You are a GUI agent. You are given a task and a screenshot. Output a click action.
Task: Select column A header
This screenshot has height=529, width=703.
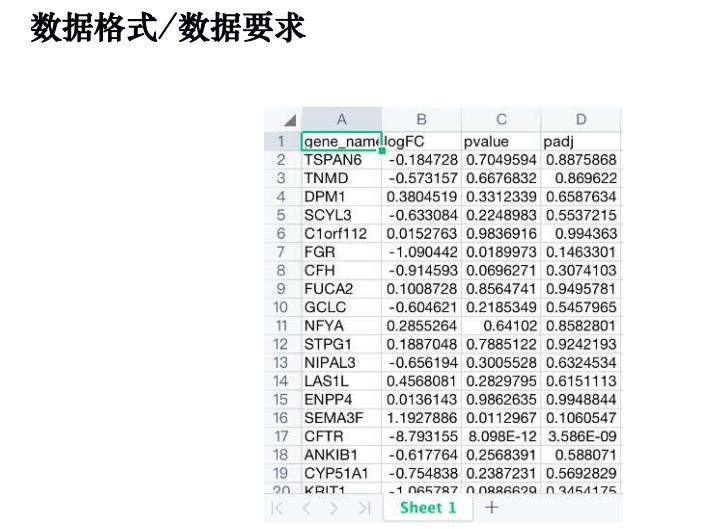[342, 120]
